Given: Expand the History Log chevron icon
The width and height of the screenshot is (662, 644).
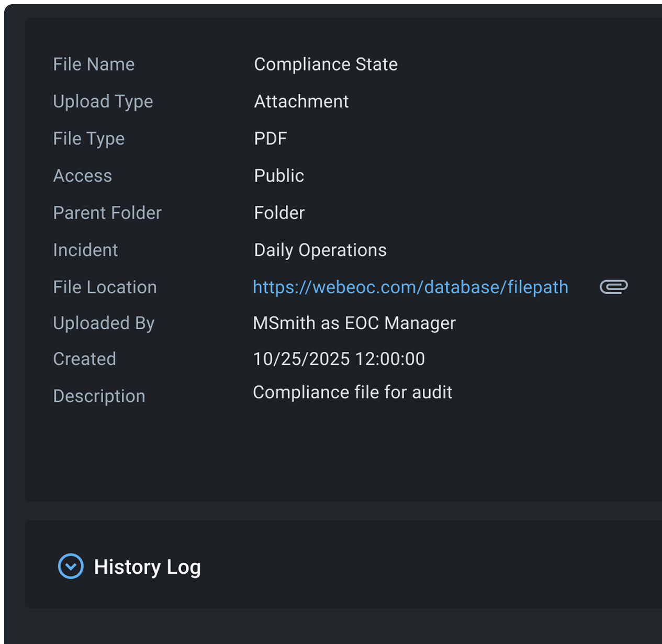Looking at the screenshot, I should [71, 566].
